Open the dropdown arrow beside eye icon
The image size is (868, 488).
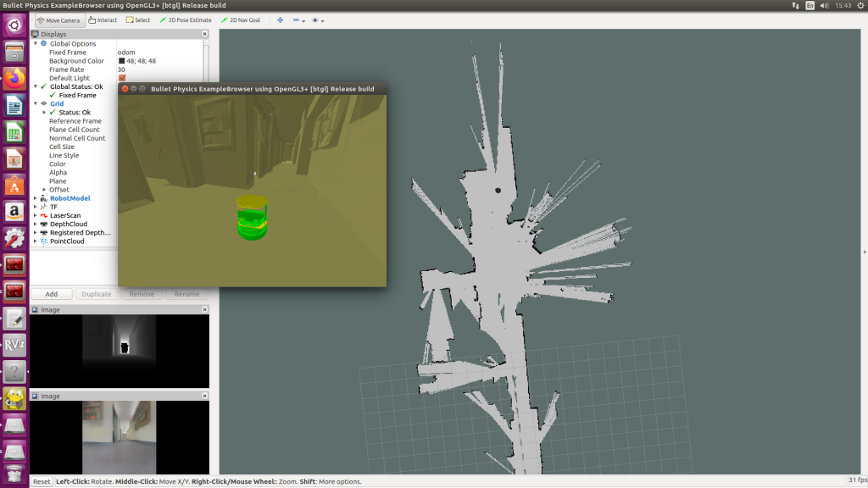coord(322,21)
